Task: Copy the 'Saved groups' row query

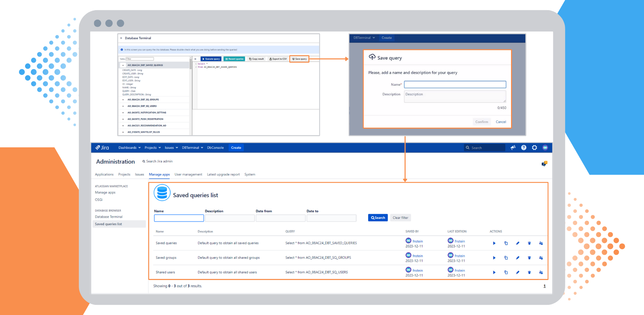Action: tap(506, 258)
